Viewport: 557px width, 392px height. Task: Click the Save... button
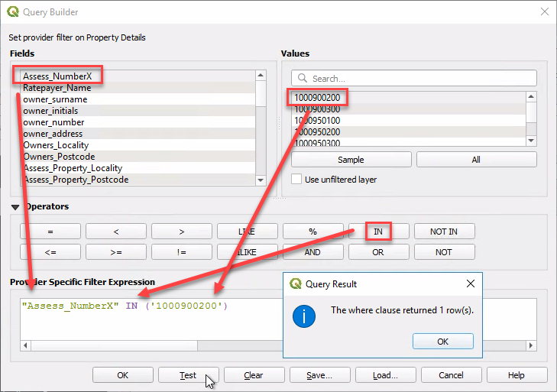click(x=319, y=375)
